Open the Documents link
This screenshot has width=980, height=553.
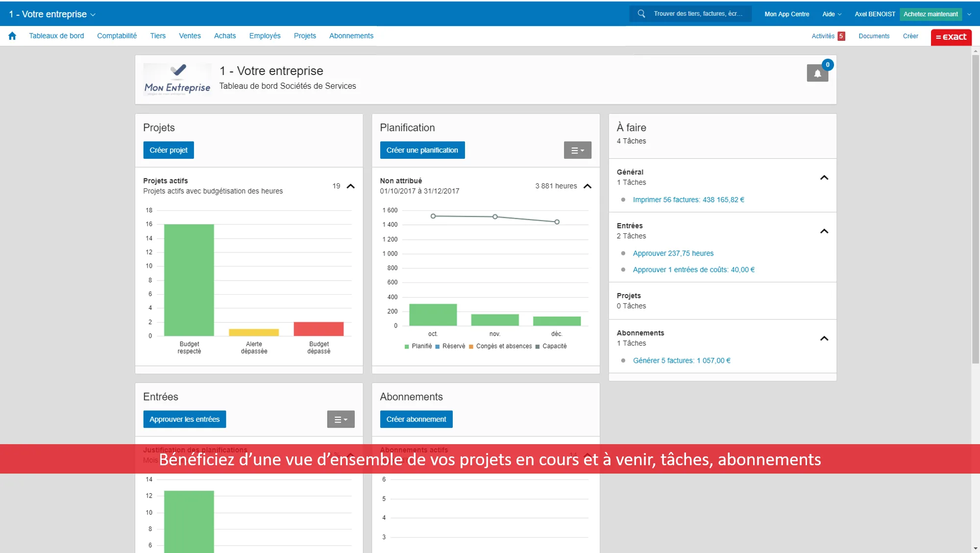[874, 36]
